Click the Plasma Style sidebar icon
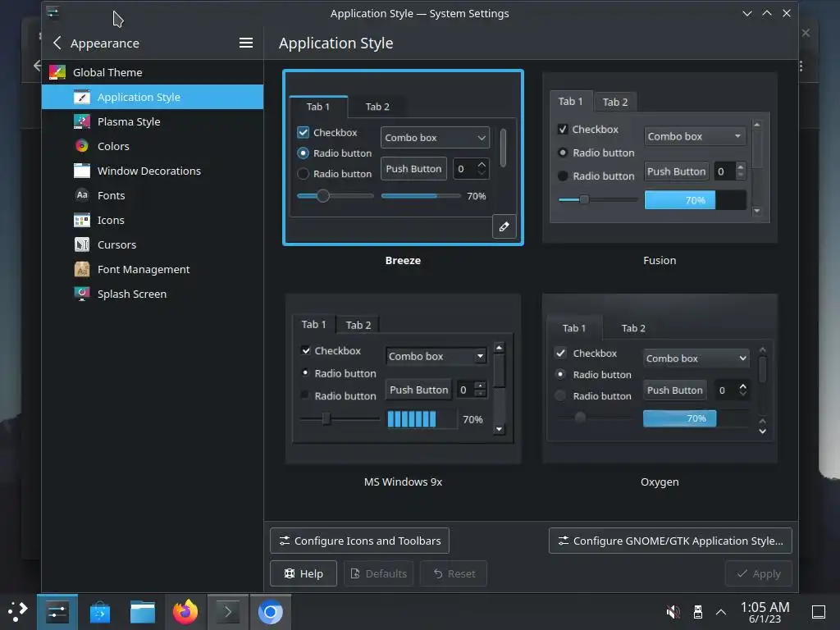 (x=82, y=121)
